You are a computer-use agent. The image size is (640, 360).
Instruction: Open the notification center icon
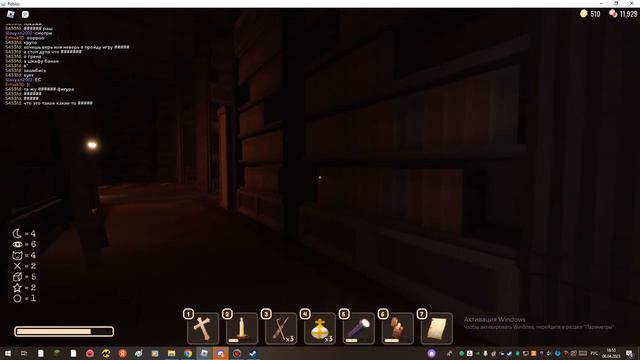630,353
